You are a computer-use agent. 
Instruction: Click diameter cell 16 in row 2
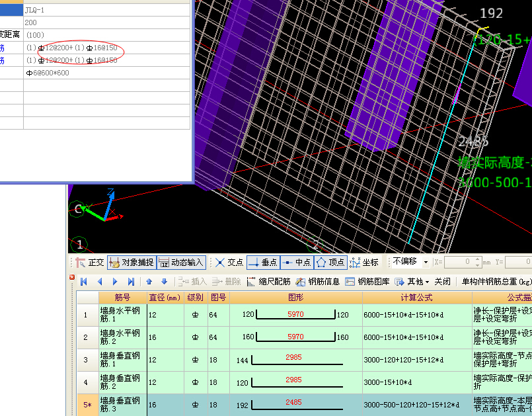coord(165,337)
